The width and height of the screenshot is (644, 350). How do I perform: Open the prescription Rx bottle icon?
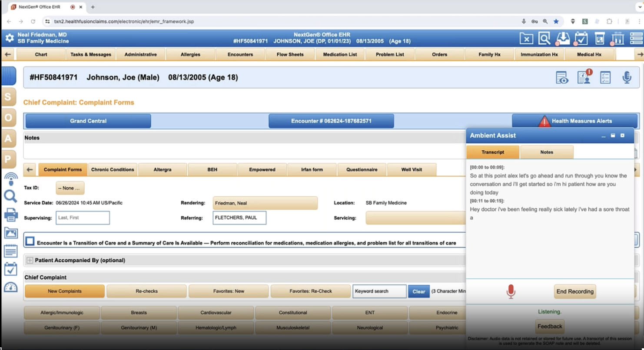600,39
